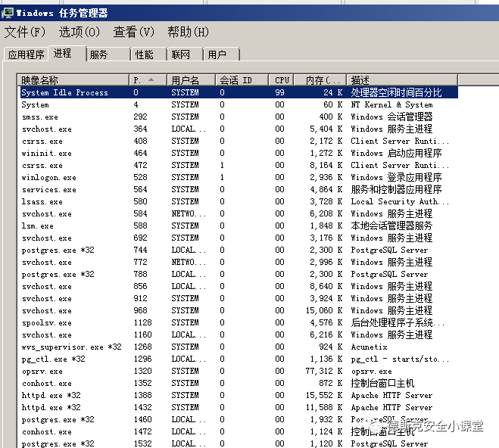This screenshot has width=499, height=448.
Task: Open the 查看(V) menu
Action: click(133, 32)
